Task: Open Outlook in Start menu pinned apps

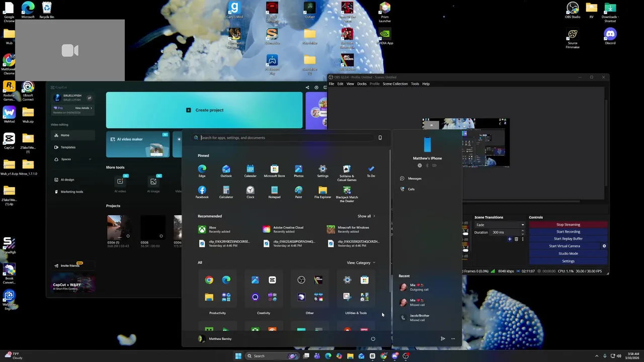Action: (x=226, y=171)
